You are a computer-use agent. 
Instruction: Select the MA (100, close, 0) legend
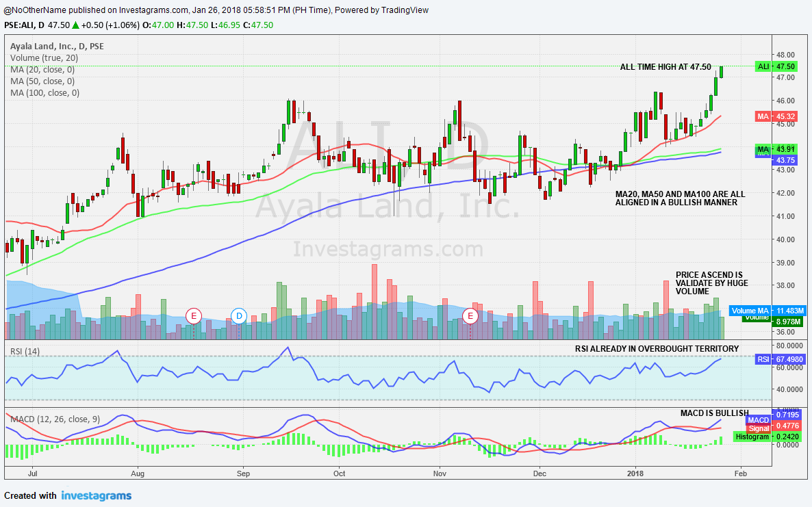coord(45,92)
